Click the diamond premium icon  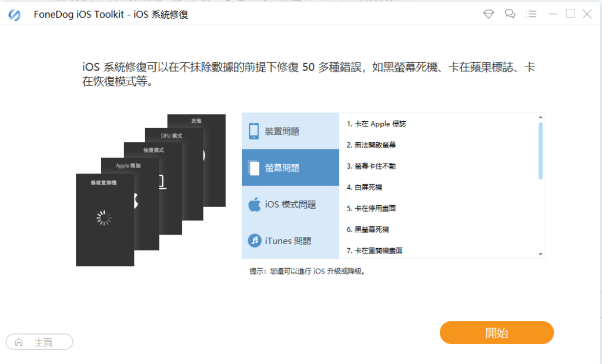click(x=489, y=14)
